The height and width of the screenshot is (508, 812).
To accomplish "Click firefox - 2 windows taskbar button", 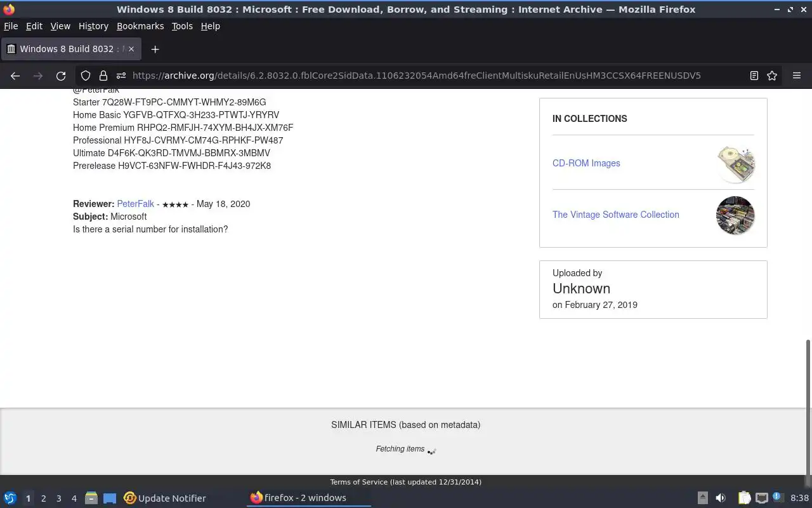I will tap(308, 498).
